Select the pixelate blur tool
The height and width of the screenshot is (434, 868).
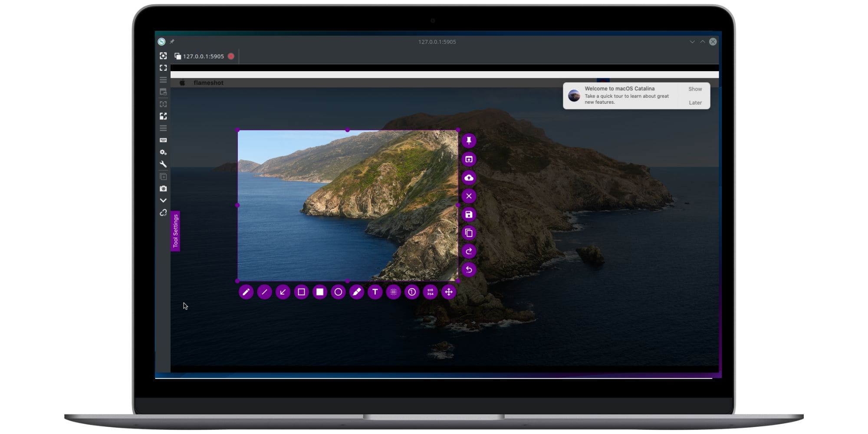[394, 292]
